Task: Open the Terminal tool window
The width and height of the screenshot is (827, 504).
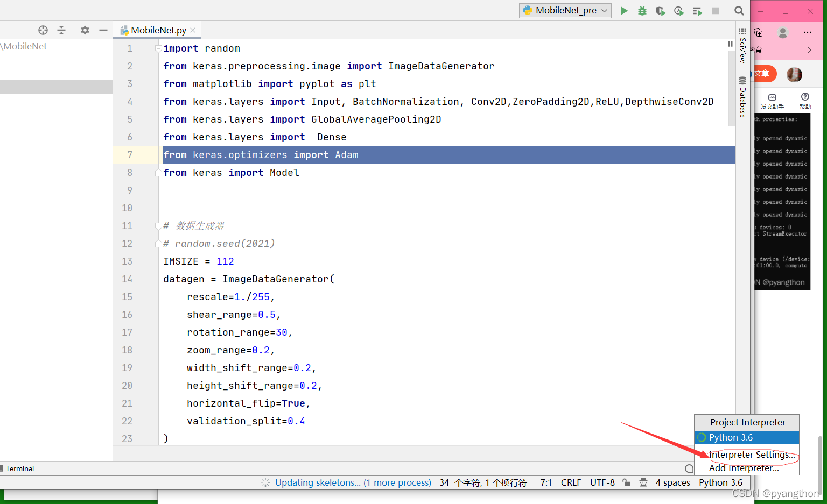Action: click(x=17, y=468)
